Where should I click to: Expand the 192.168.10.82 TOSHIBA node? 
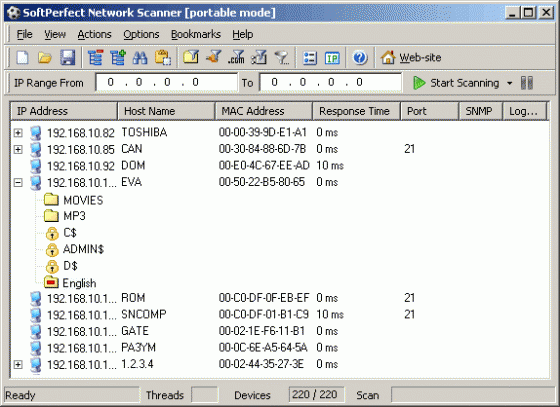point(18,133)
